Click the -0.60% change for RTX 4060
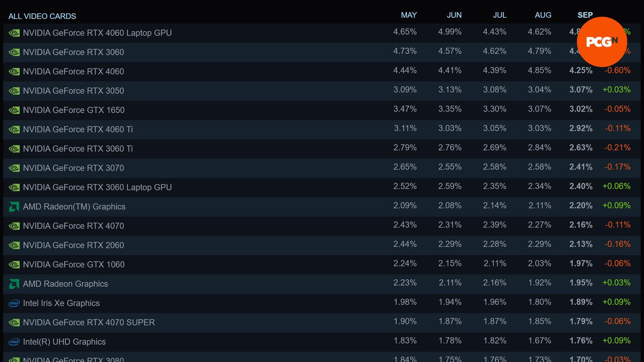 (617, 70)
